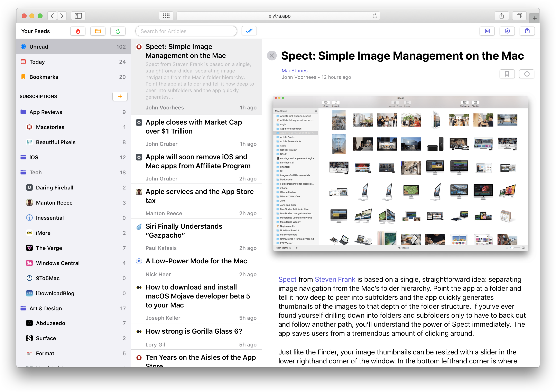Screen dimensions: 556x392
Task: Open macOS Mojave developer beta 5 article
Action: 196,301
